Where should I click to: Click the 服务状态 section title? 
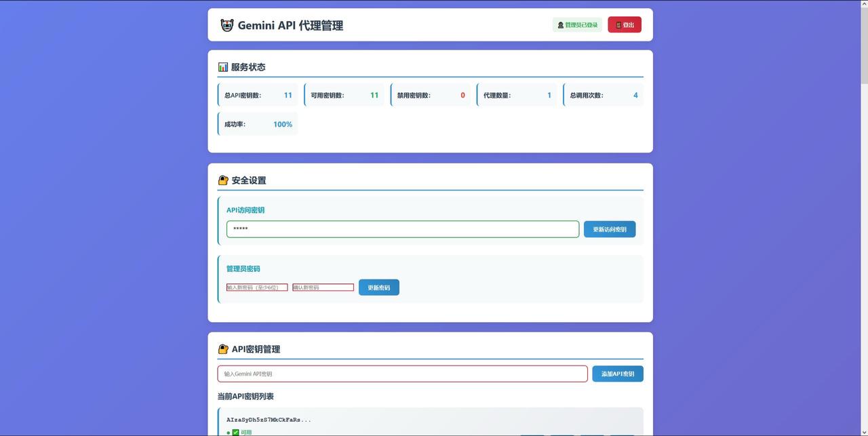248,67
